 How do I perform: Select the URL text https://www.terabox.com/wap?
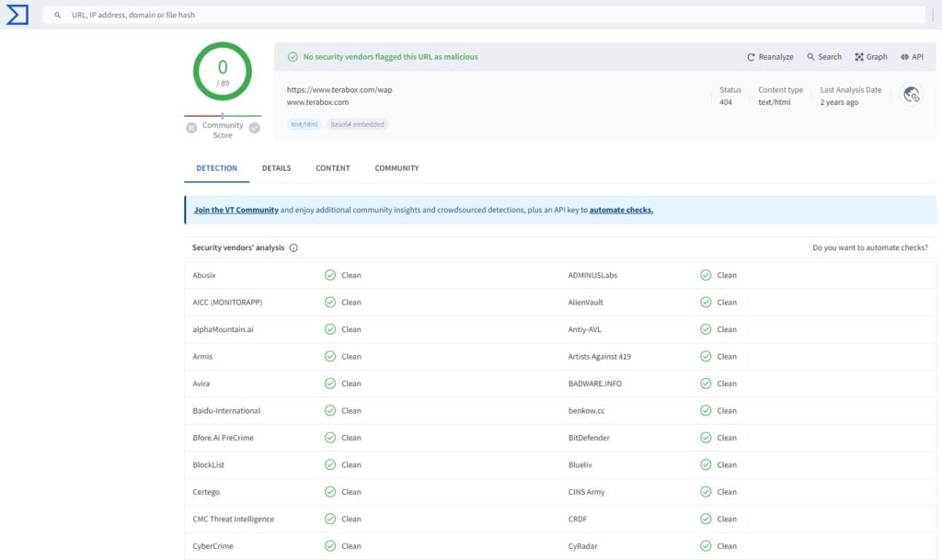click(339, 90)
